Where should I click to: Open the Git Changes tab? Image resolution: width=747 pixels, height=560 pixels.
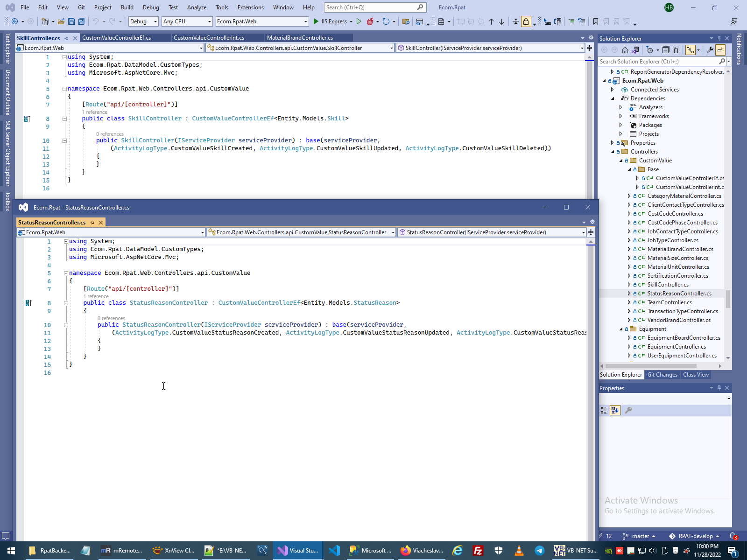(x=662, y=375)
